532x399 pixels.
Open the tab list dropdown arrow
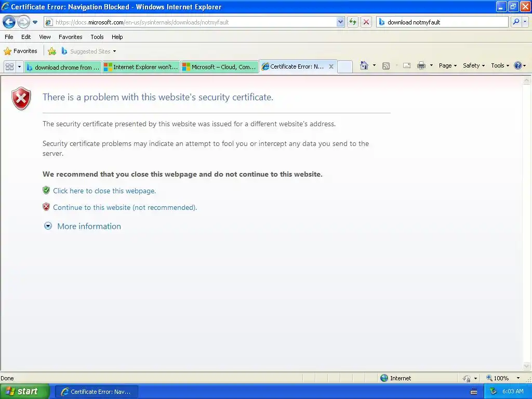coord(19,67)
